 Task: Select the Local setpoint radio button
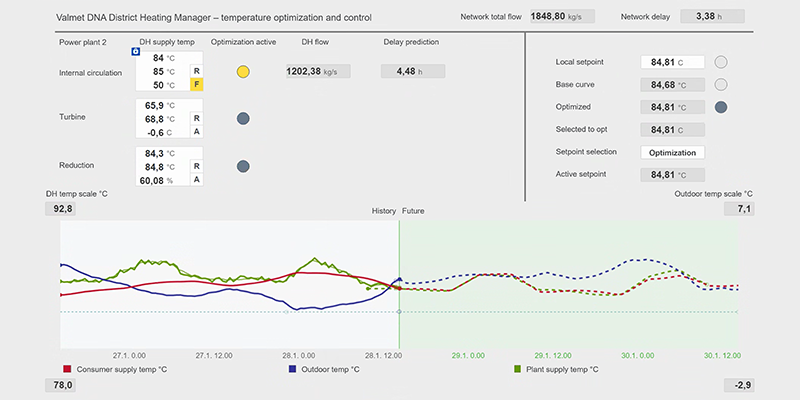point(721,62)
